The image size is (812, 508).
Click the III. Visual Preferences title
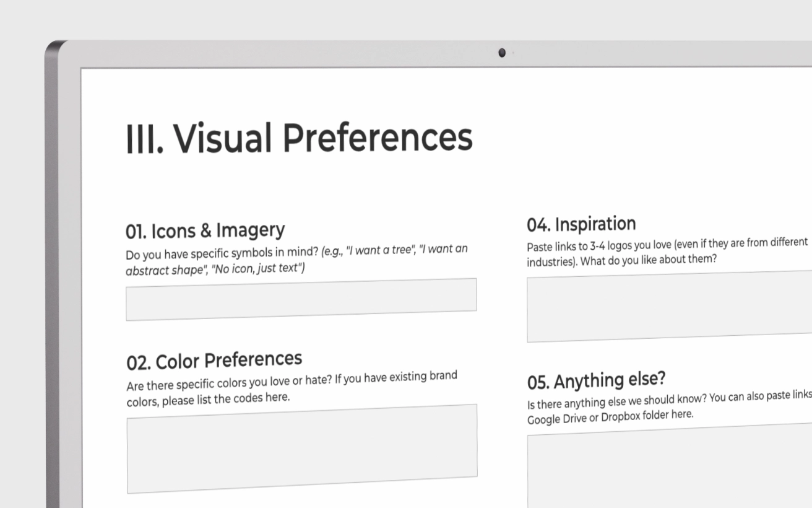299,137
